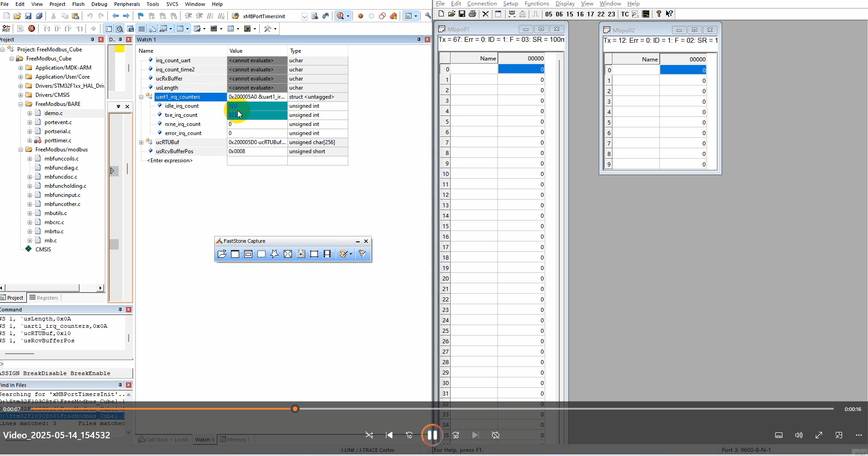868x456 pixels.
Task: Click Save file icon in Keil toolbar
Action: 28,16
